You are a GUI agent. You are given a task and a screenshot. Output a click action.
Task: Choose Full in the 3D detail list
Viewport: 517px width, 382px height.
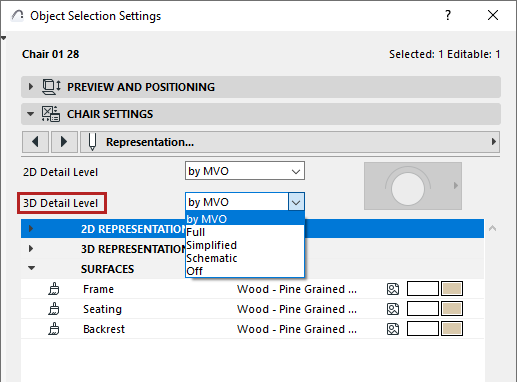coord(245,232)
